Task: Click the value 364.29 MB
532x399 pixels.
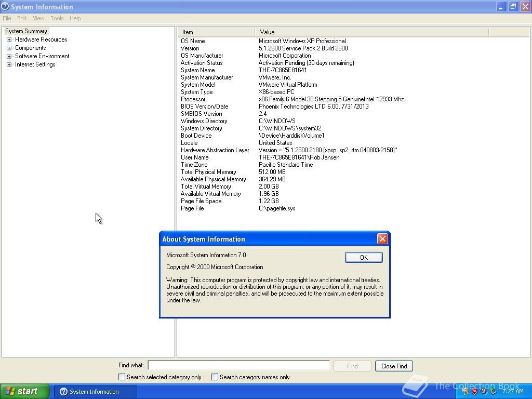Action: click(x=272, y=179)
